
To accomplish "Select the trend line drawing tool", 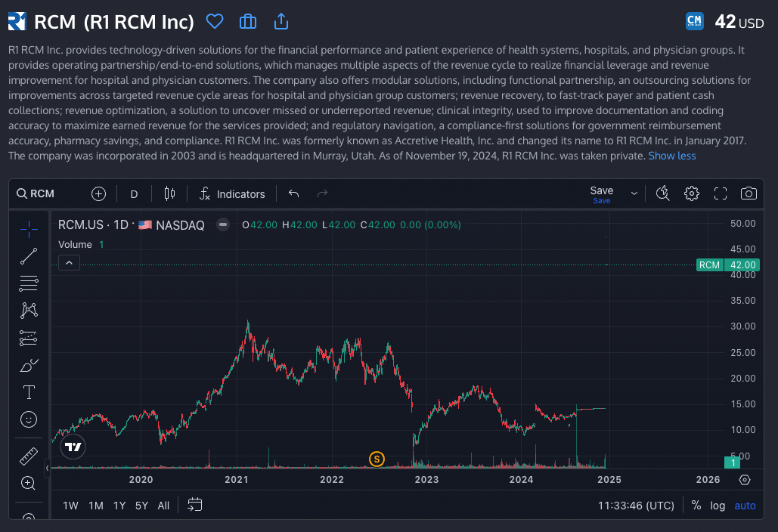I will click(x=29, y=256).
